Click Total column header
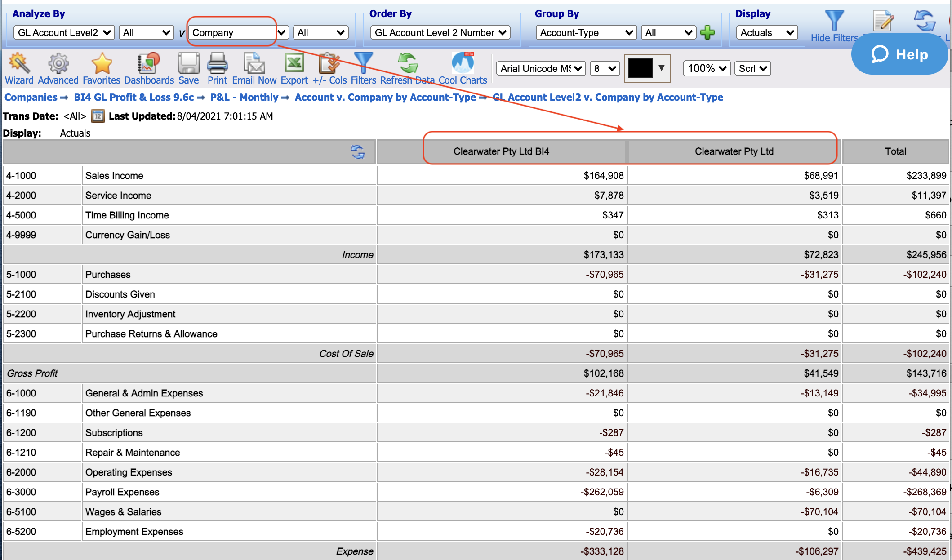The image size is (952, 560). [x=895, y=151]
